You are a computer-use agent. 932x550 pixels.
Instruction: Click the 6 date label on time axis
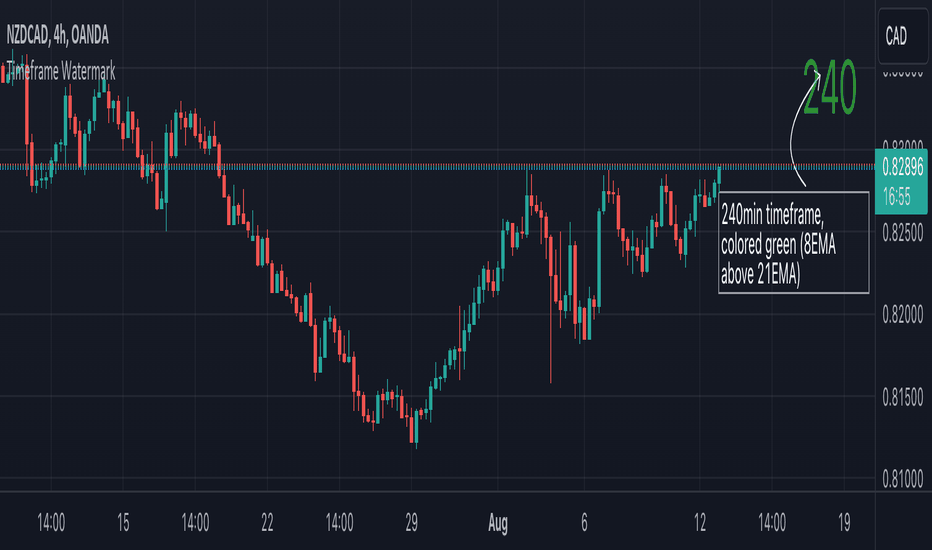coord(584,523)
